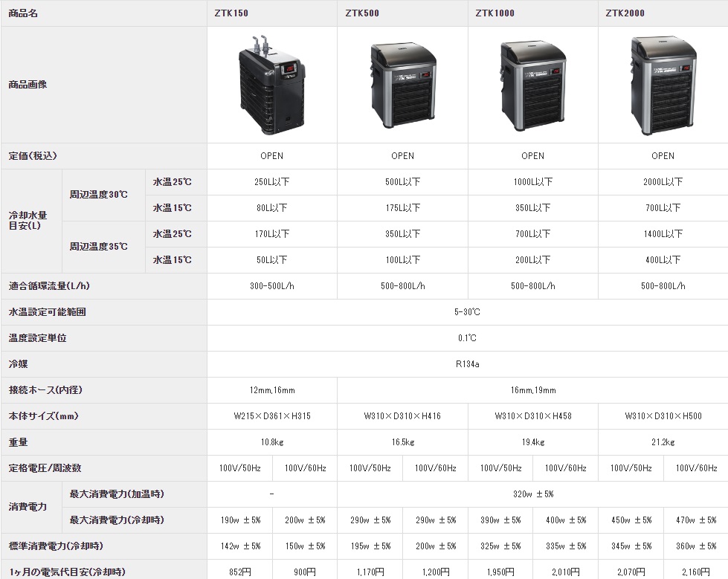
Task: Click the 360w ±5% value
Action: (696, 546)
